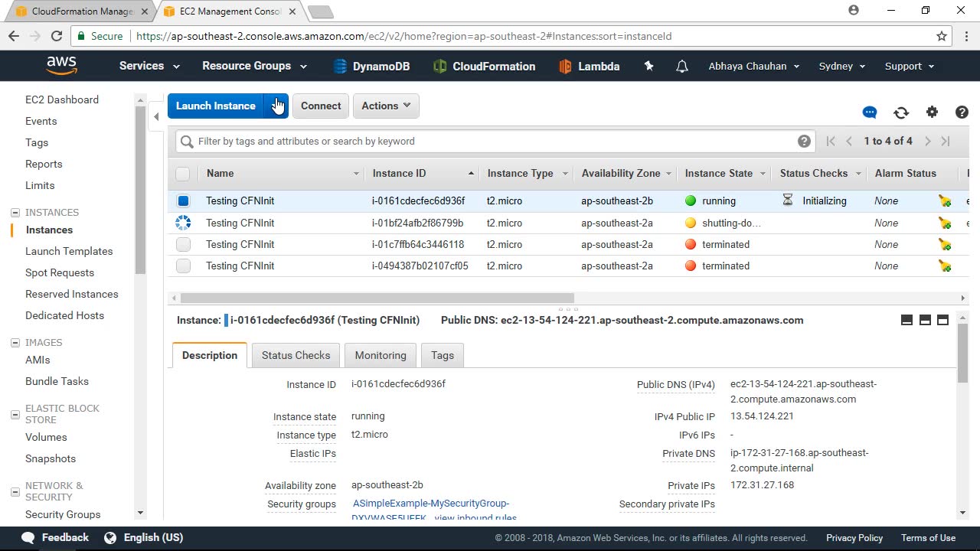Switch to the Status Checks tab
The image size is (980, 551).
click(296, 355)
